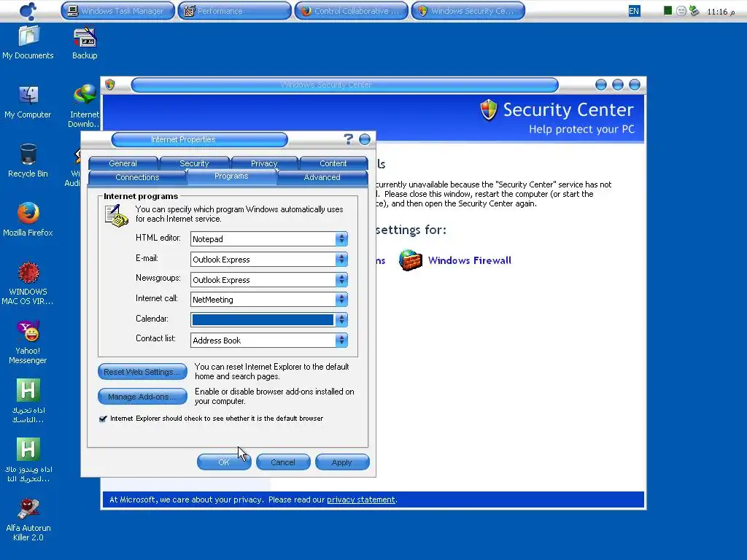Click Cancel in Internet Properties

coord(283,462)
